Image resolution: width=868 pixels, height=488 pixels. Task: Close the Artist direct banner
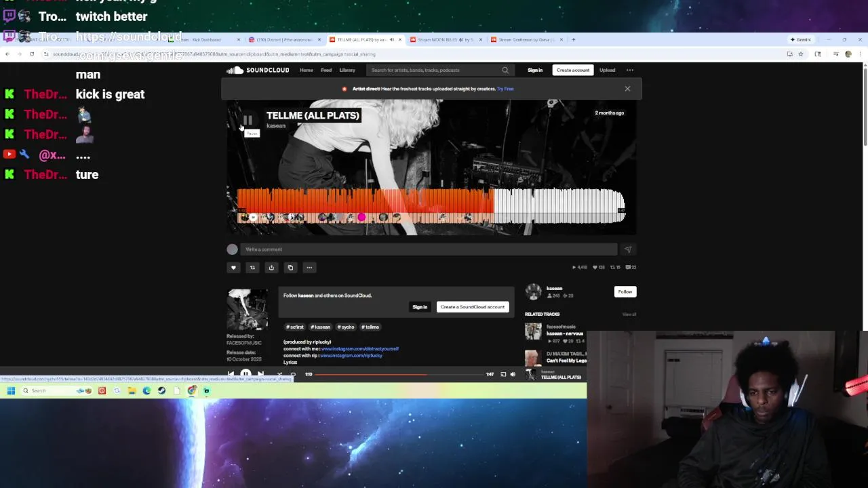[627, 89]
